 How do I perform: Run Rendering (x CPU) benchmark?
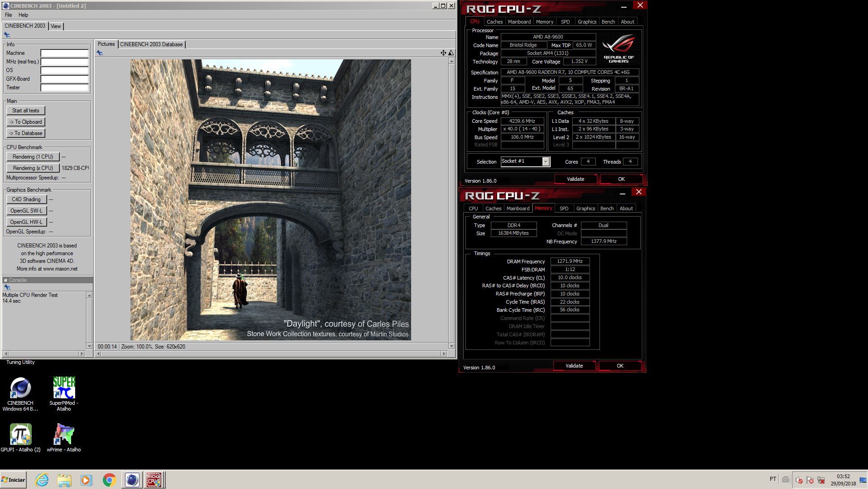click(33, 168)
